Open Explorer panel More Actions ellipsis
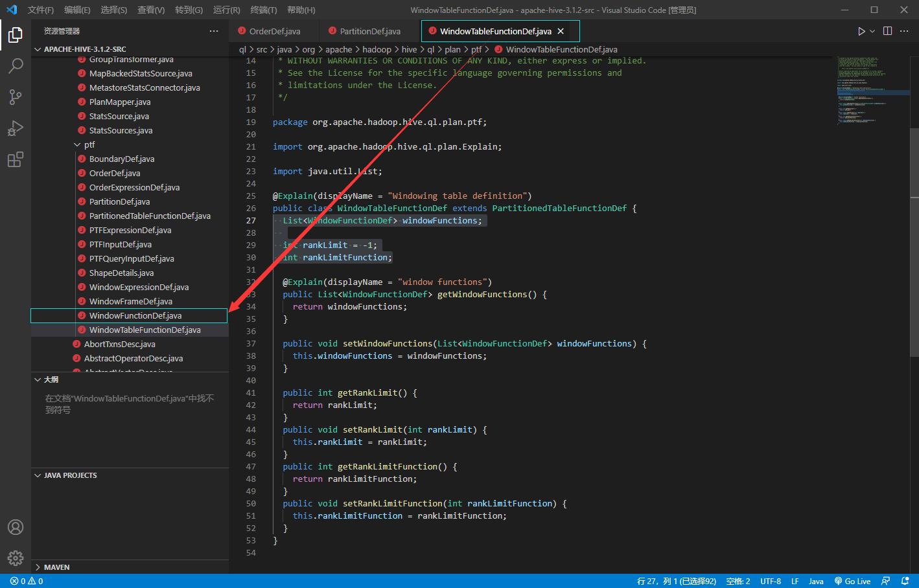This screenshot has height=588, width=919. 214,31
